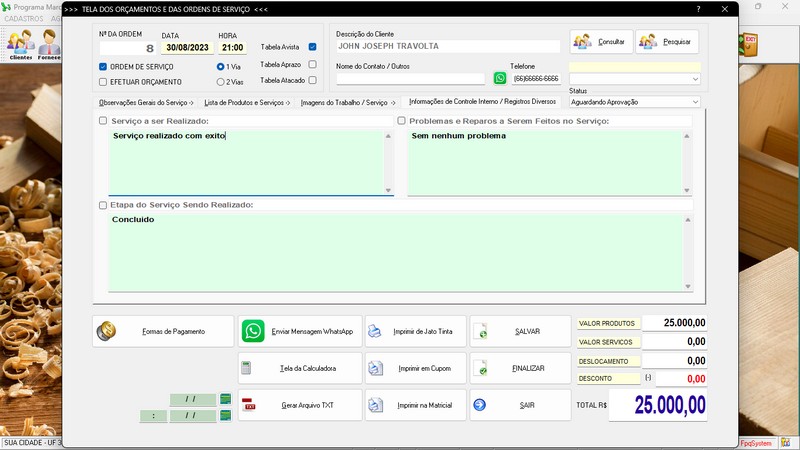
Task: Print with Imprimir na Matricial
Action: (415, 405)
